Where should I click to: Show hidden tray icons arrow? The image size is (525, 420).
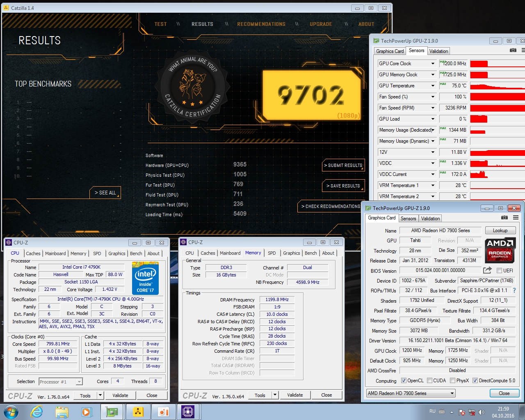[x=452, y=412]
